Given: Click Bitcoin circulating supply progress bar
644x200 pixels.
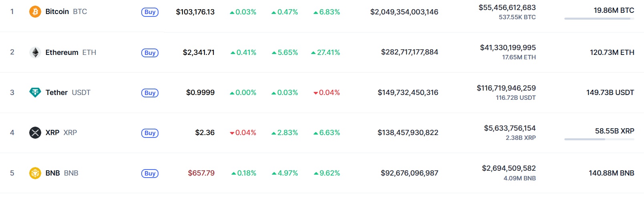Looking at the screenshot, I should [x=599, y=18].
